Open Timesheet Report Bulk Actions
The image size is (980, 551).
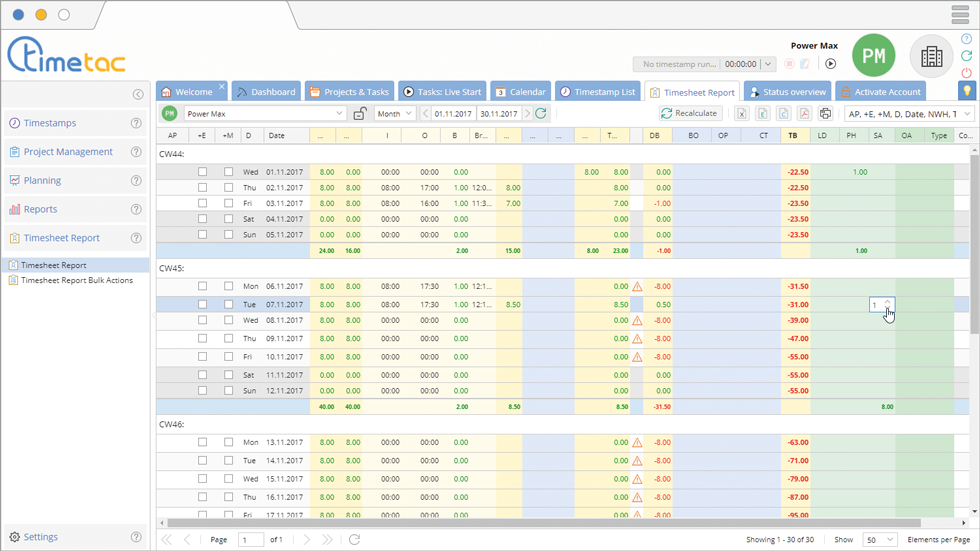76,280
